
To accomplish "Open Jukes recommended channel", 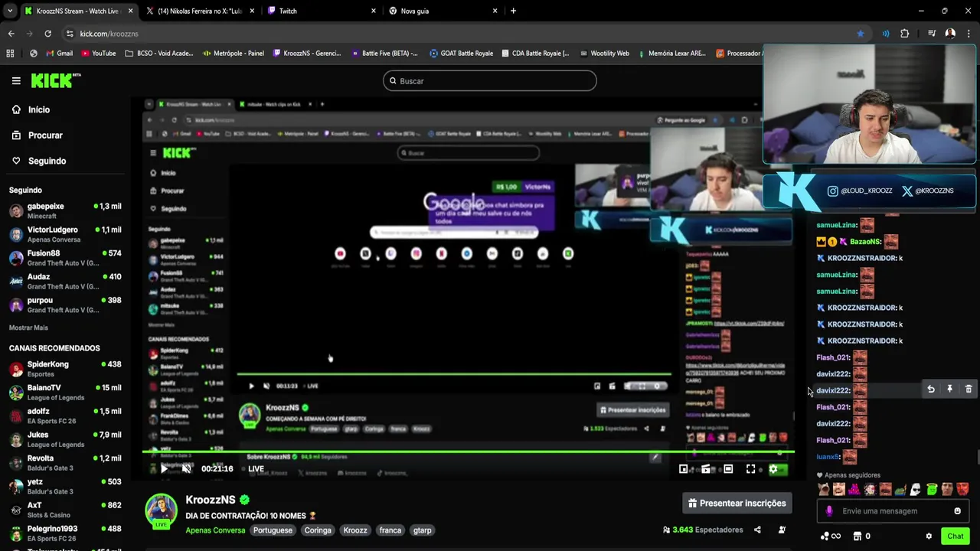I will [65, 439].
